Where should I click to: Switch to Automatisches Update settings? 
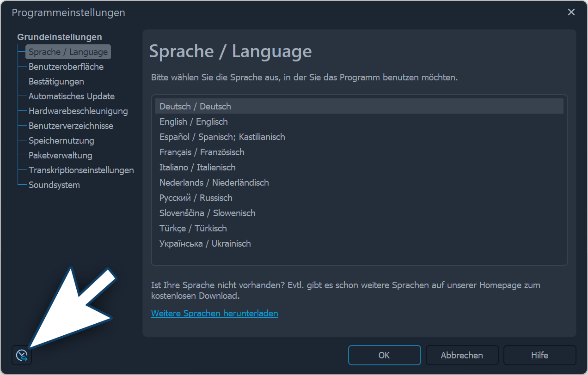coord(71,96)
